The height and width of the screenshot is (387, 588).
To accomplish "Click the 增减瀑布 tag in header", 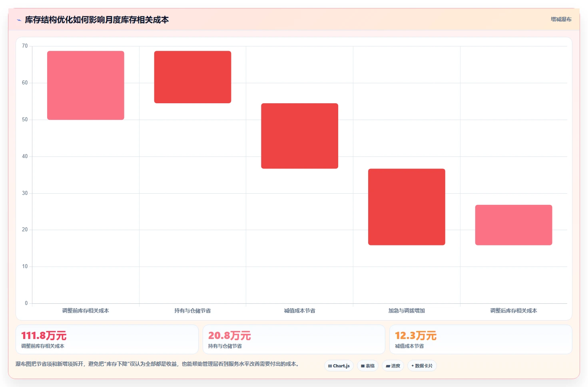I will click(561, 19).
